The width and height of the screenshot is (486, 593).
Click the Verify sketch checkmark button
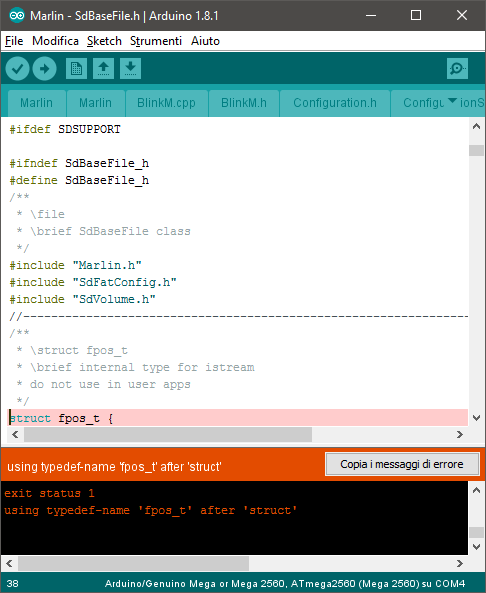coord(17,69)
